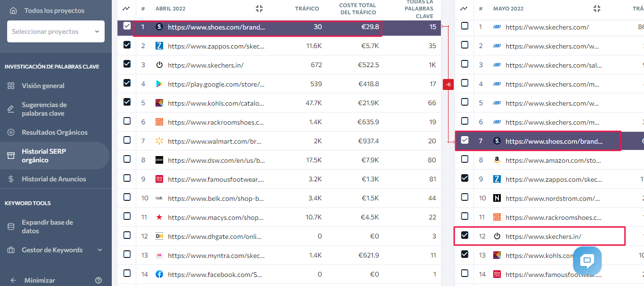Screen dimensions: 644x286
Task: Click the target icon beside Resultados Orgánicos
Action: (11, 132)
